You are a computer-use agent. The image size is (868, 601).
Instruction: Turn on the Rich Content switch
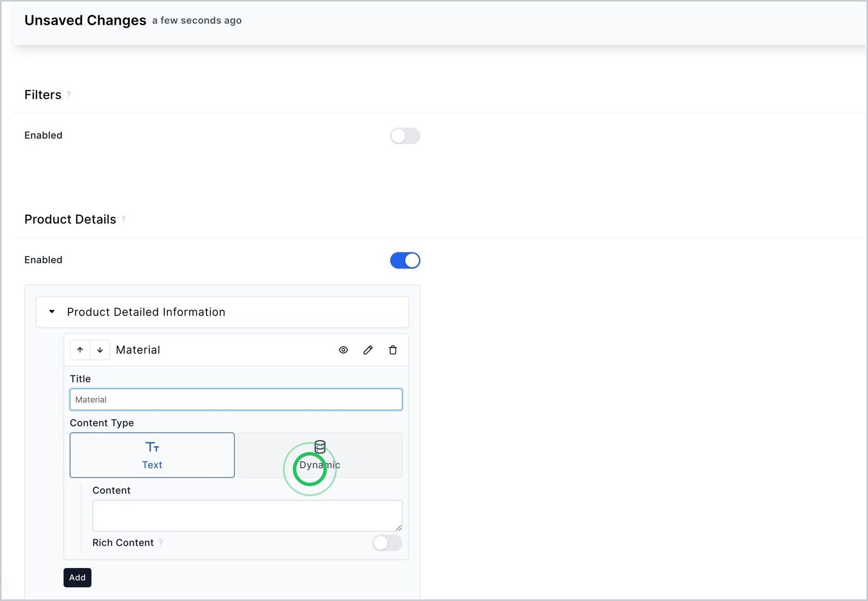pyautogui.click(x=387, y=543)
